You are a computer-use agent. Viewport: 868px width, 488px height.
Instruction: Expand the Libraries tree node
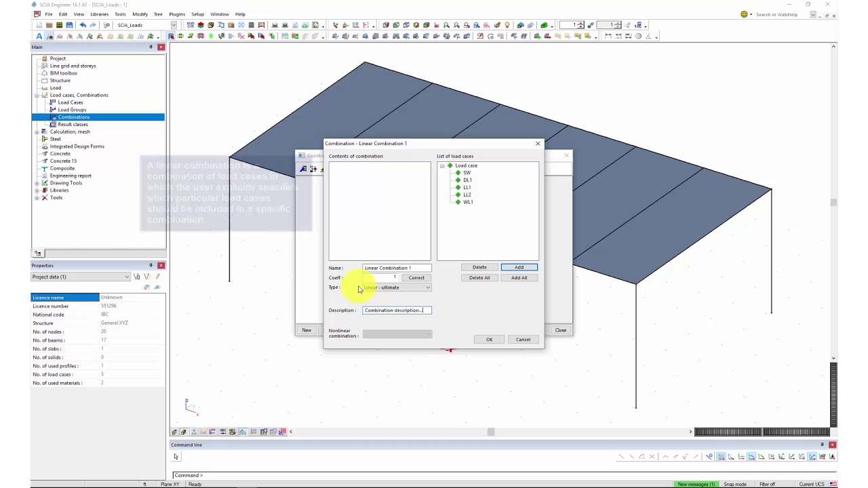(37, 190)
